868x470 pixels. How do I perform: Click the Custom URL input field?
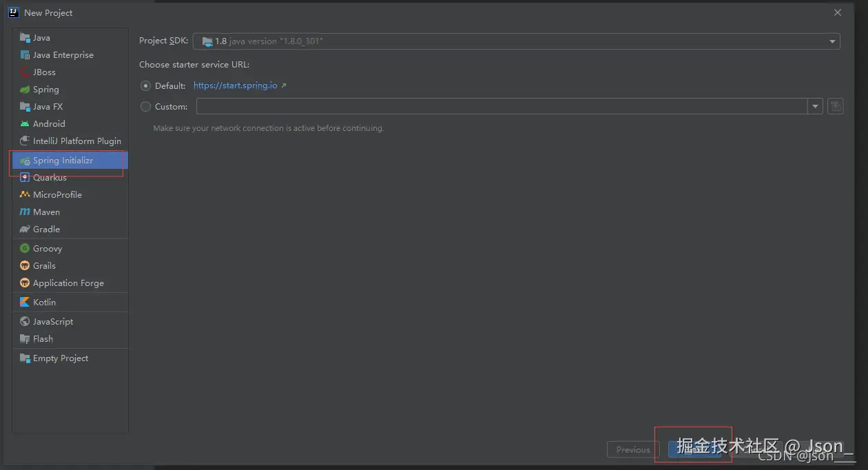pyautogui.click(x=502, y=106)
